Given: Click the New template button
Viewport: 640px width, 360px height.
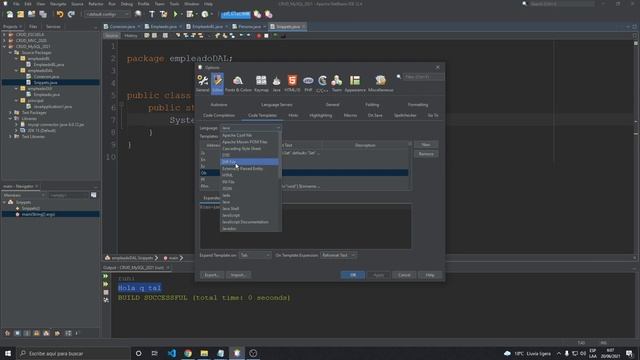Looking at the screenshot, I should [x=426, y=144].
